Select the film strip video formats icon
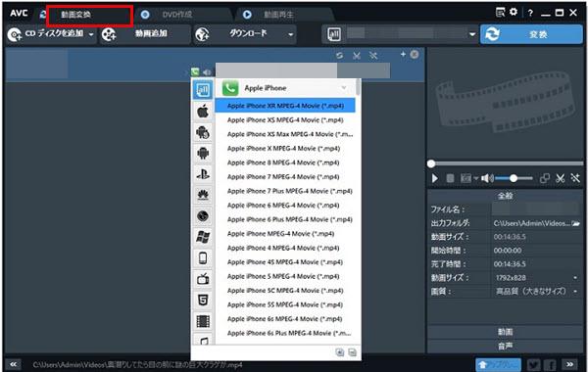 203,321
